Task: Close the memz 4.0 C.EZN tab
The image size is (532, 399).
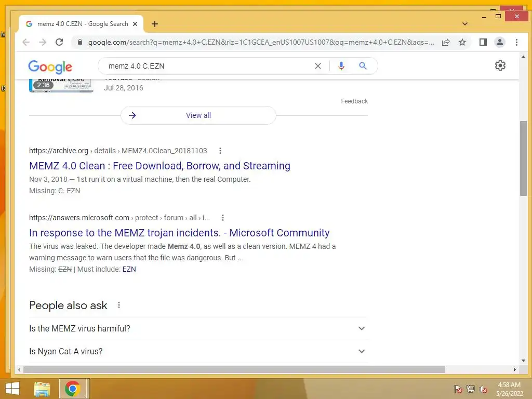Action: [135, 24]
